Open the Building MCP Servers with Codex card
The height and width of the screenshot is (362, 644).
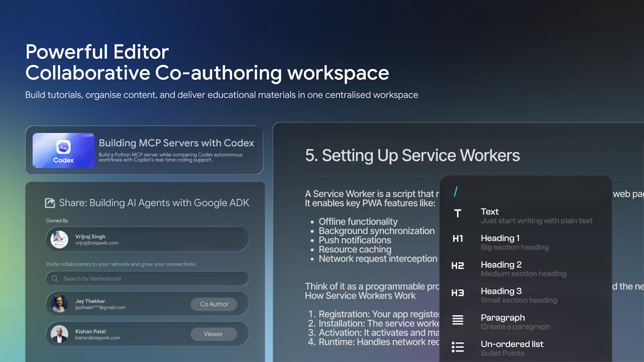pyautogui.click(x=144, y=150)
